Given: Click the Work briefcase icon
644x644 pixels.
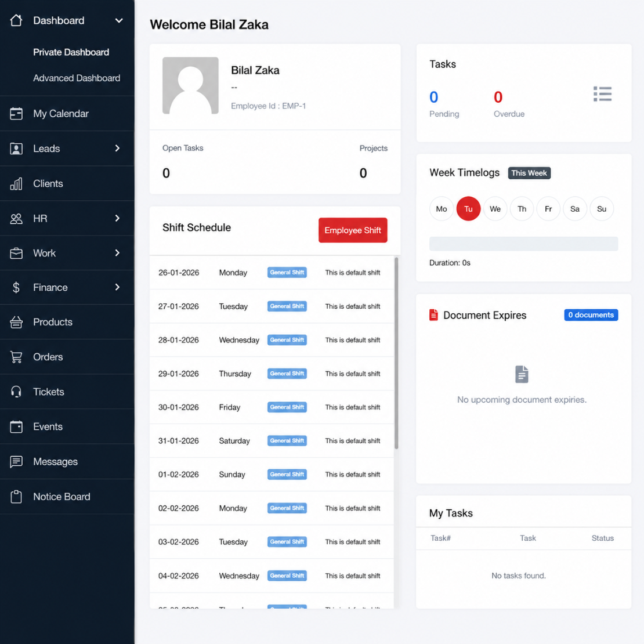Looking at the screenshot, I should (16, 253).
